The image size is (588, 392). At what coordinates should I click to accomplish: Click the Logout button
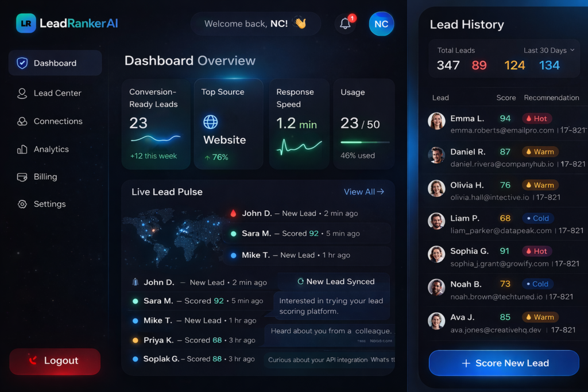tap(55, 361)
